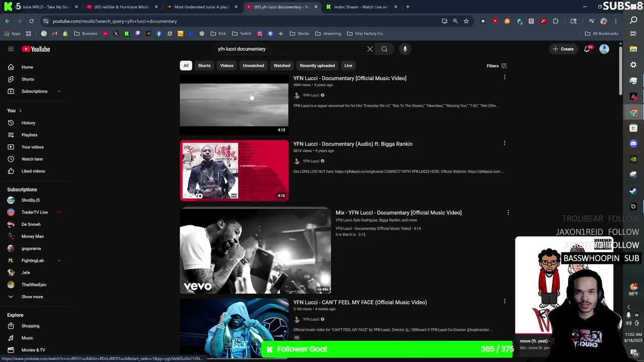The width and height of the screenshot is (644, 362).
Task: Open History in the sidebar
Action: click(28, 123)
